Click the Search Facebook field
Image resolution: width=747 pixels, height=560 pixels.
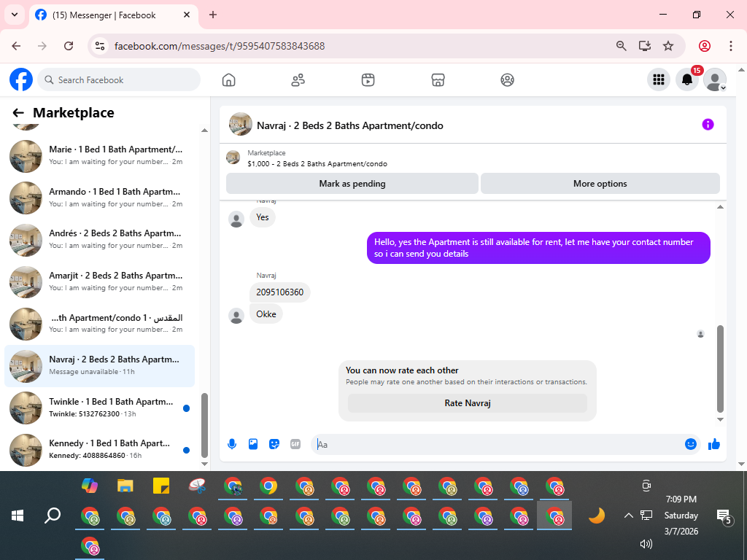click(x=119, y=80)
